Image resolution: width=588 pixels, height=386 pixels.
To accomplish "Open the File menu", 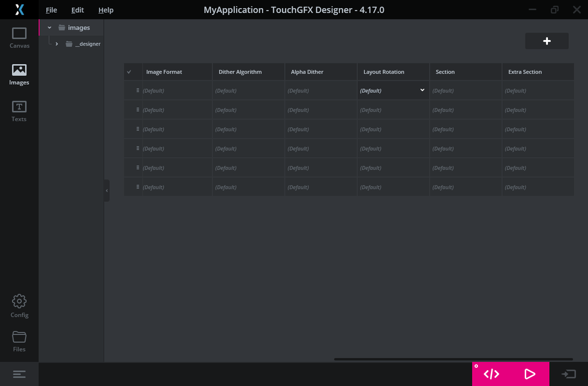I will coord(51,10).
